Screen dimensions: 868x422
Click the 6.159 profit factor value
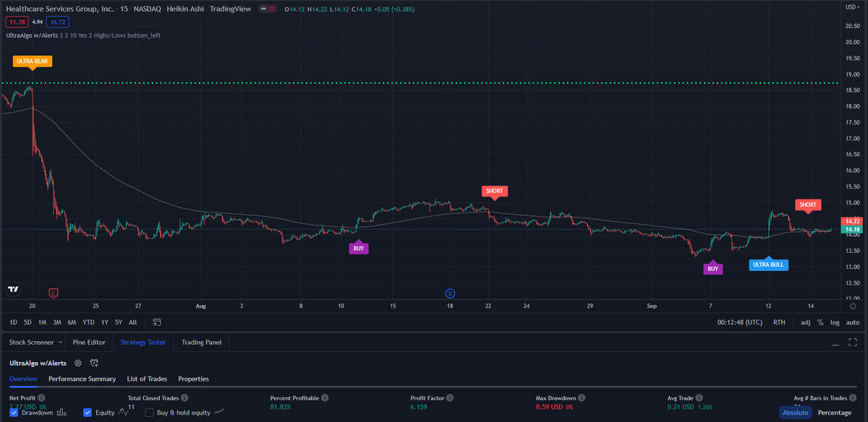point(420,407)
